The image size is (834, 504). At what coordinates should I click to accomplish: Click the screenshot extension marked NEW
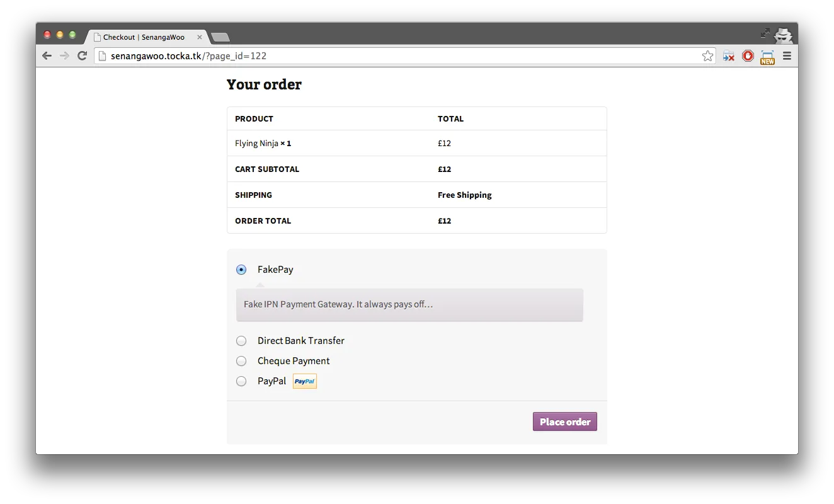tap(767, 55)
